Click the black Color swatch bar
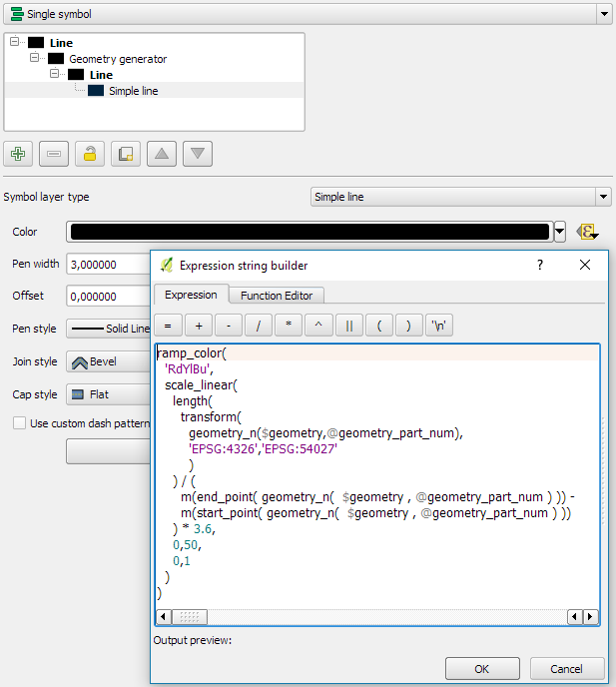Image resolution: width=616 pixels, height=687 pixels. click(309, 232)
